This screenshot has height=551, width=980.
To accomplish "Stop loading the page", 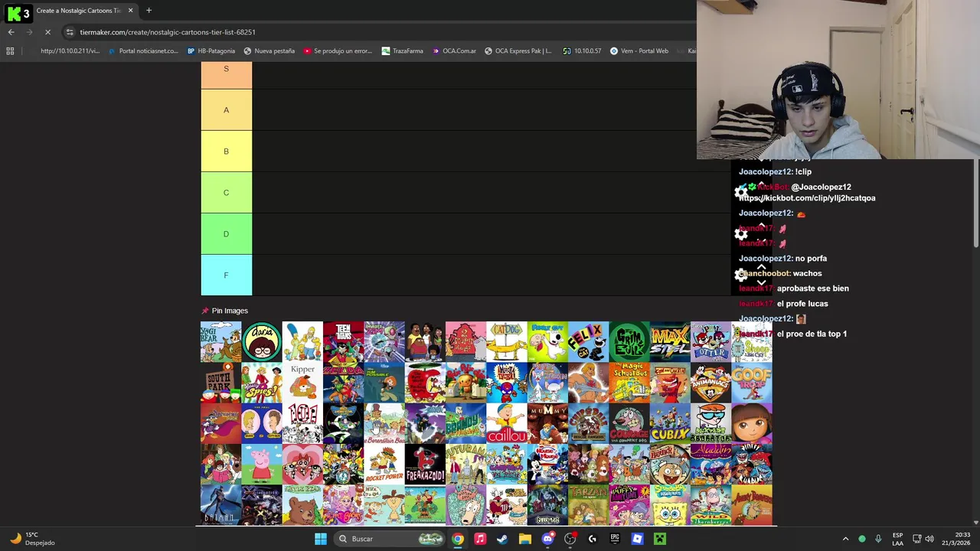I will (47, 32).
